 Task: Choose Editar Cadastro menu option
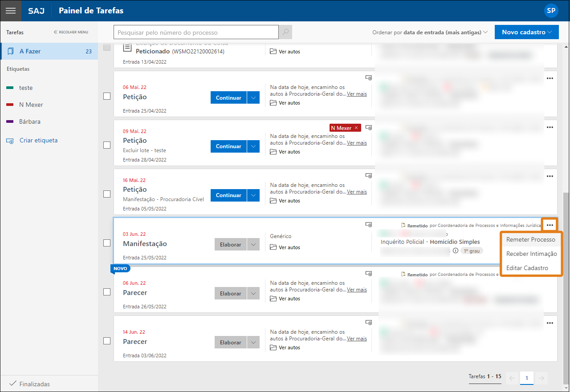pos(527,268)
